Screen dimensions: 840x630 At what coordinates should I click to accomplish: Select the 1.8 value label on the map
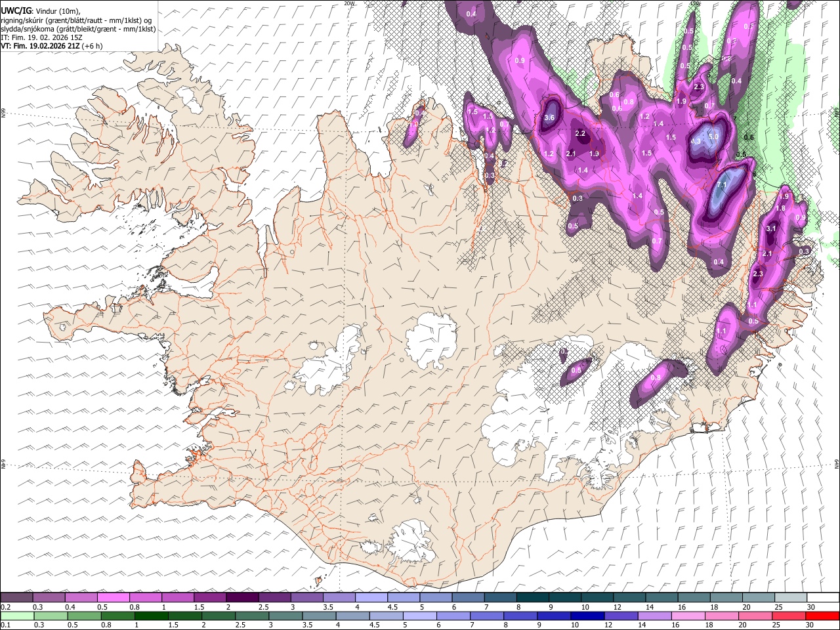[780, 209]
